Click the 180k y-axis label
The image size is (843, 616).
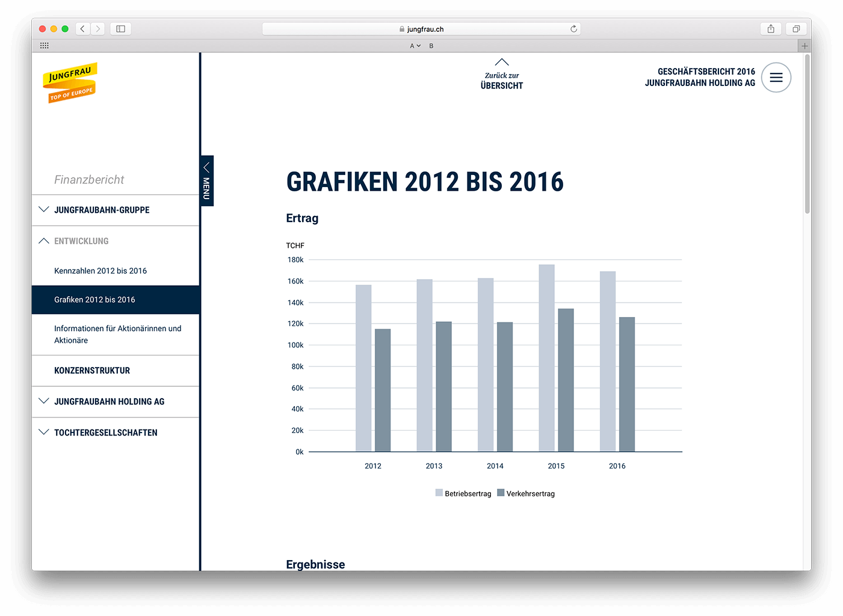[295, 260]
